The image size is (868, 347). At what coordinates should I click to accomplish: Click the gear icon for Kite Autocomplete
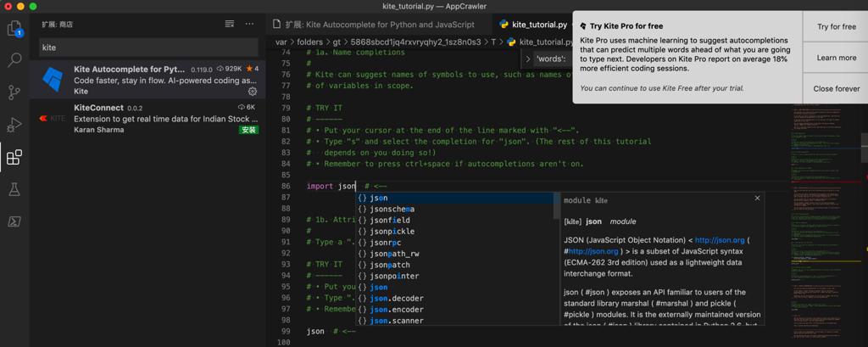pos(252,91)
